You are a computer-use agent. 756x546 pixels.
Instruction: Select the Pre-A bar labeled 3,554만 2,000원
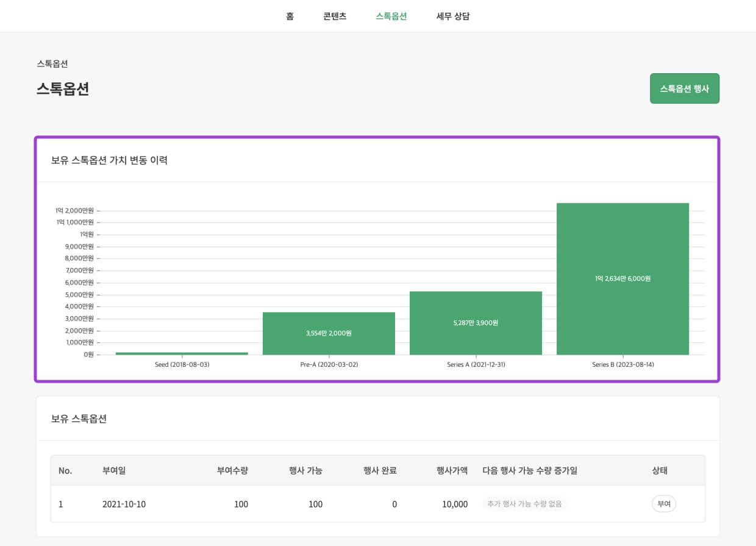click(329, 333)
